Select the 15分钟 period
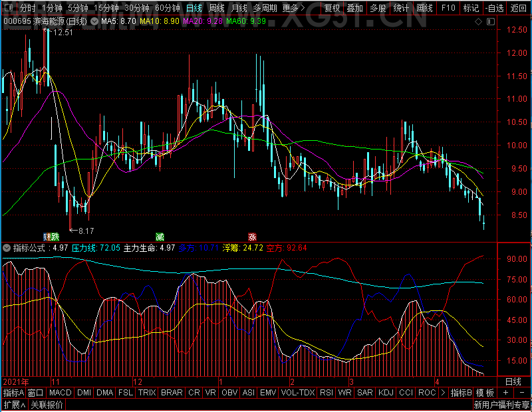Viewport: 532px width, 412px height. point(106,8)
